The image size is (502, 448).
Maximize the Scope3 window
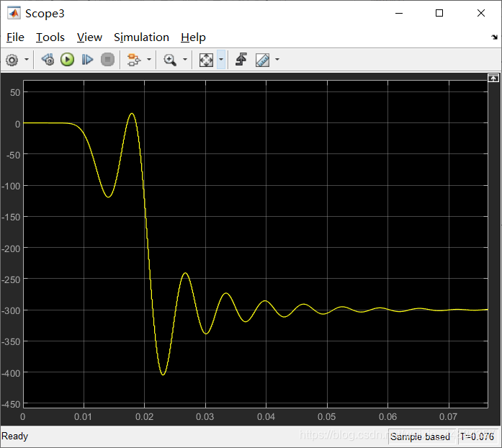[439, 13]
